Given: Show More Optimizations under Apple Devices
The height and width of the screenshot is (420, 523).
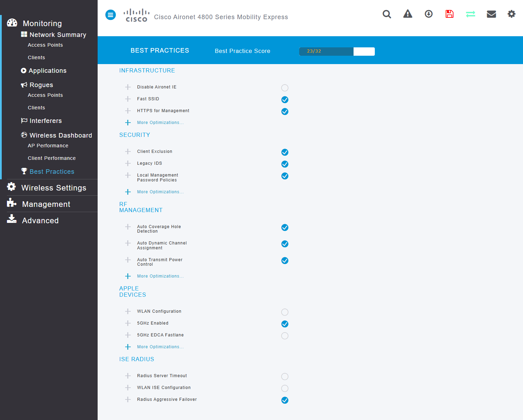Looking at the screenshot, I should (x=160, y=347).
